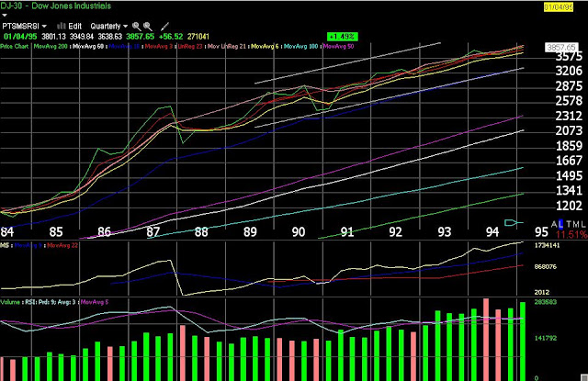Click the low value 3638.63

point(110,37)
